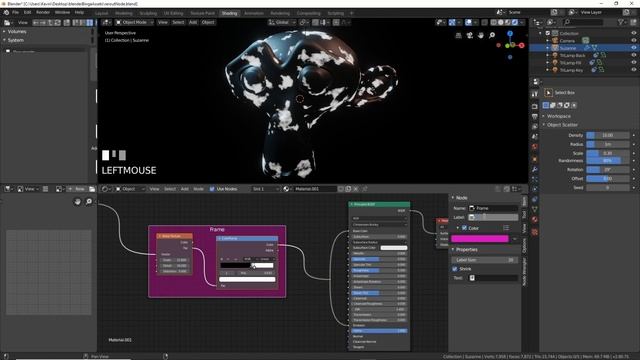Screen dimensions: 640x360
Task: Toggle the Use Nodes checkbox
Action: (x=212, y=189)
